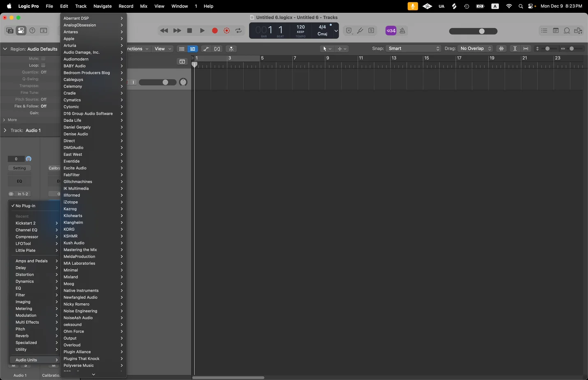
Task: Open the Loop Browser icon
Action: click(567, 30)
